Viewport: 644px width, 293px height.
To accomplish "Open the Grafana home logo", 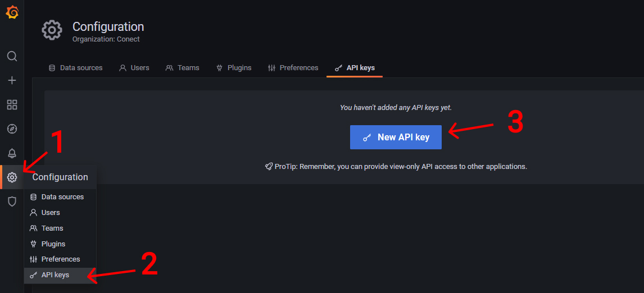I will click(x=12, y=12).
